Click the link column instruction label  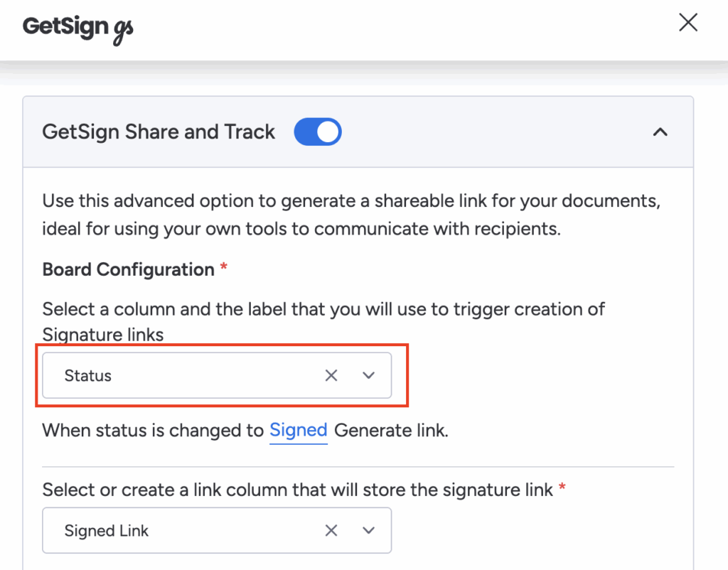pyautogui.click(x=297, y=489)
